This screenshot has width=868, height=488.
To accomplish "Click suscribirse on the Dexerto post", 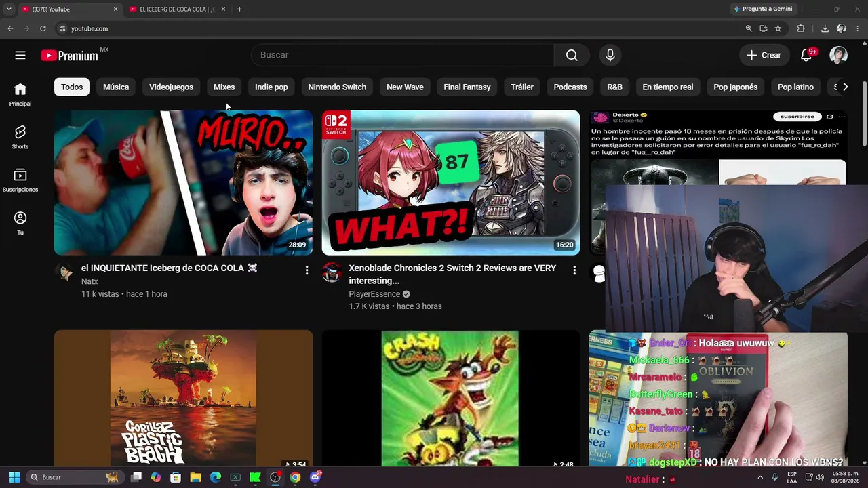I will pos(797,117).
